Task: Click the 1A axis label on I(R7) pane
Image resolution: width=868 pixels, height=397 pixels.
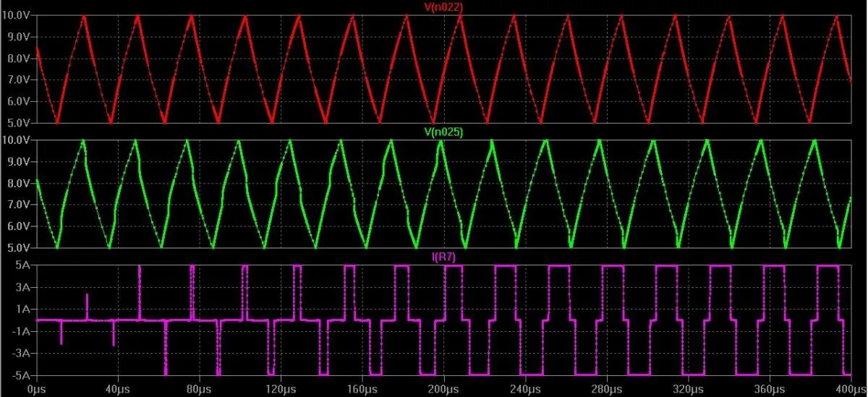Action: (x=24, y=310)
